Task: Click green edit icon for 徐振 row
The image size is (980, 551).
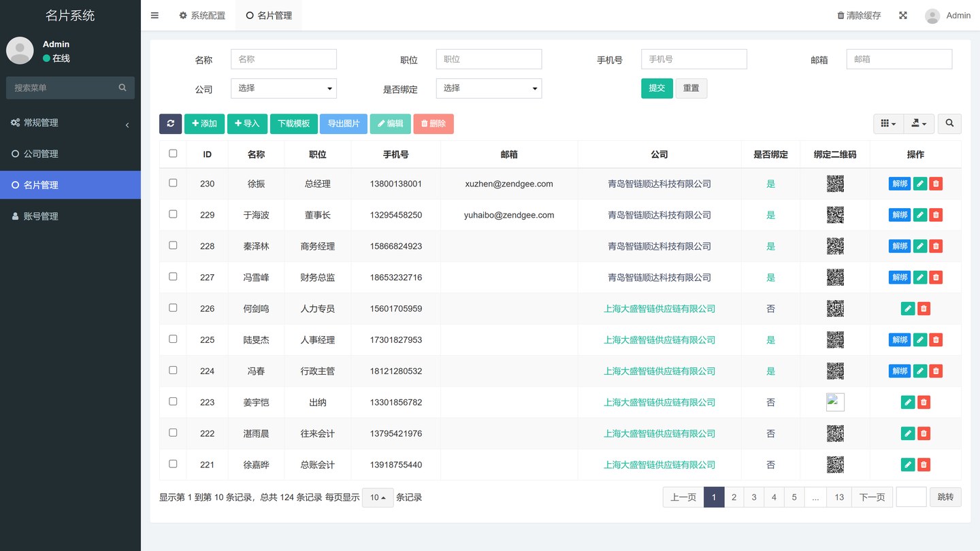Action: 920,184
